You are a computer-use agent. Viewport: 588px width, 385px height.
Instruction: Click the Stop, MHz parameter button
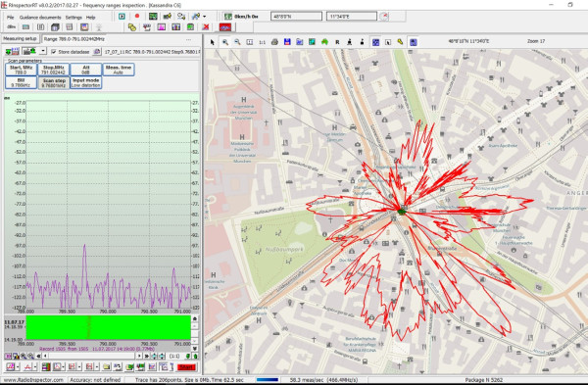(54, 70)
